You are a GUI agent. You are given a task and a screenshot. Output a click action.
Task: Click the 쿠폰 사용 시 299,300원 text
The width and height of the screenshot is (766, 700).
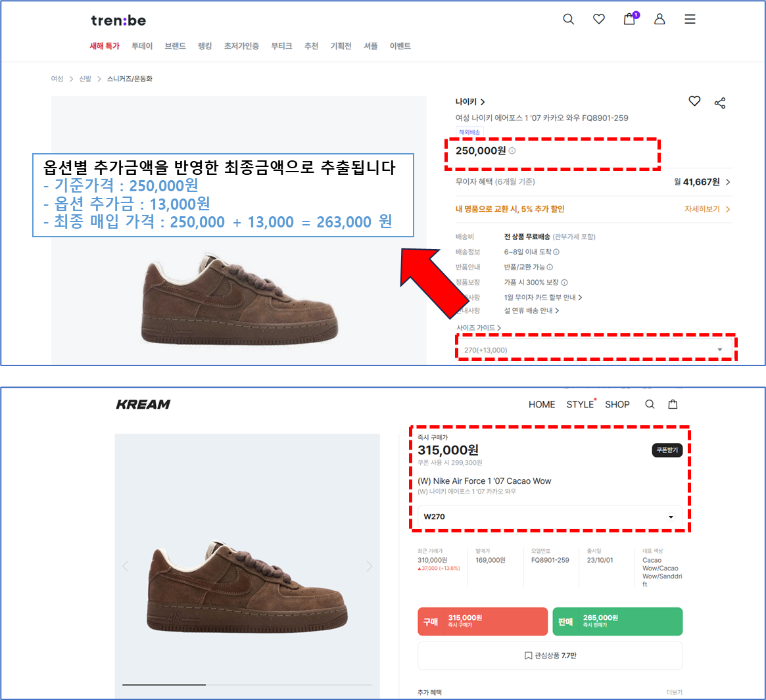pyautogui.click(x=450, y=463)
